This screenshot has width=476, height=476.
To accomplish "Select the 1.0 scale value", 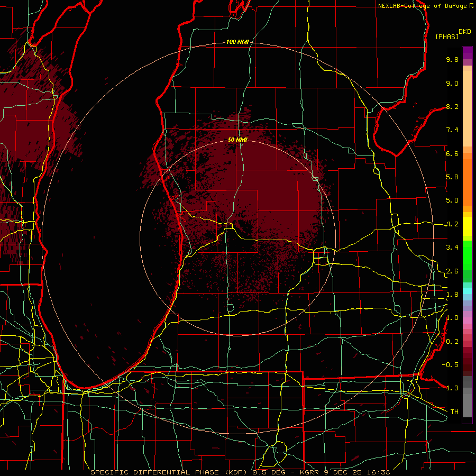I will click(452, 318).
